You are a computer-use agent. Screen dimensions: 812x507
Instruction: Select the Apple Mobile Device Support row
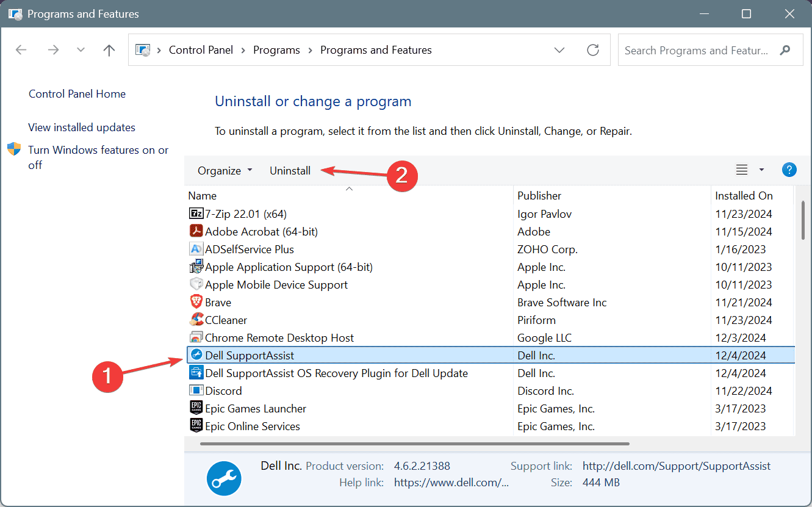[491, 285]
